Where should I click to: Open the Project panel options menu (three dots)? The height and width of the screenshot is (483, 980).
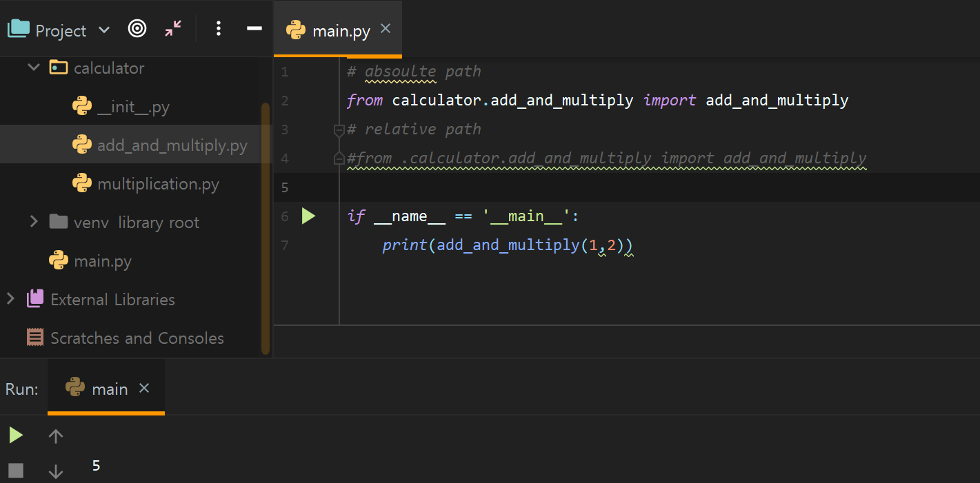[219, 29]
